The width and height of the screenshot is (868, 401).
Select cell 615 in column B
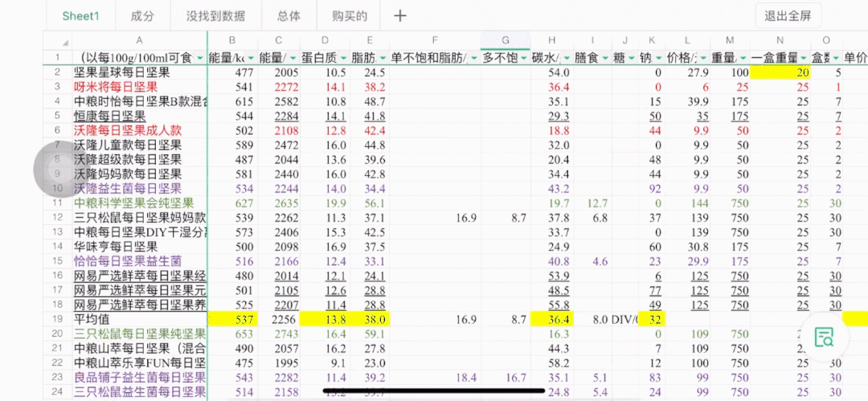point(232,101)
